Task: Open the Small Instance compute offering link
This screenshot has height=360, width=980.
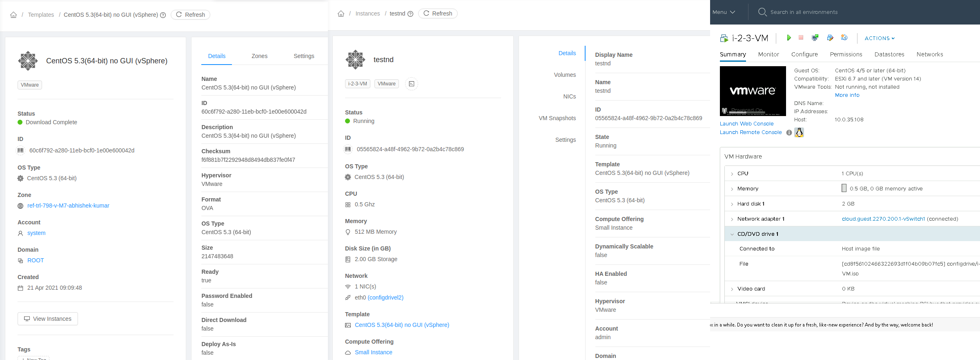Action: (x=373, y=352)
